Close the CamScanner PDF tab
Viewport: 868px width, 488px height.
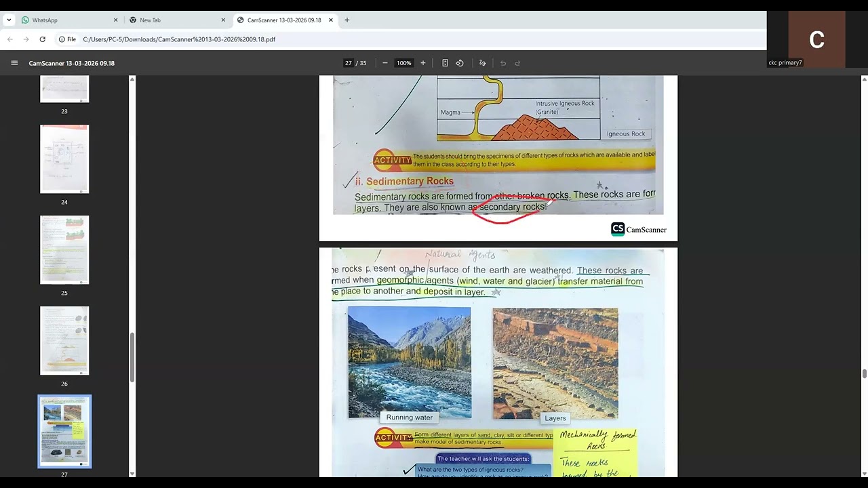click(x=331, y=20)
